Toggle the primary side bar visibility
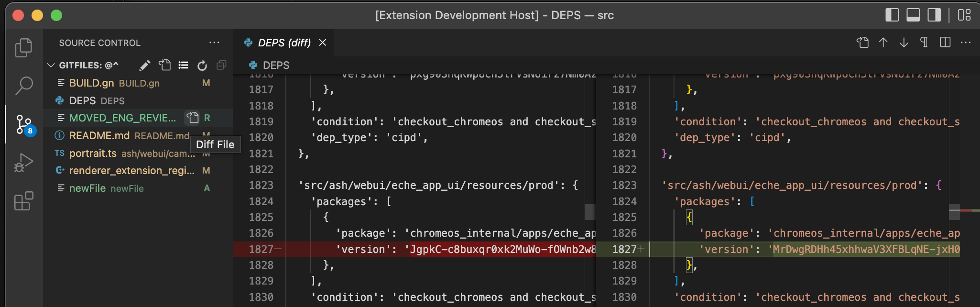Image resolution: width=980 pixels, height=307 pixels. click(x=892, y=15)
